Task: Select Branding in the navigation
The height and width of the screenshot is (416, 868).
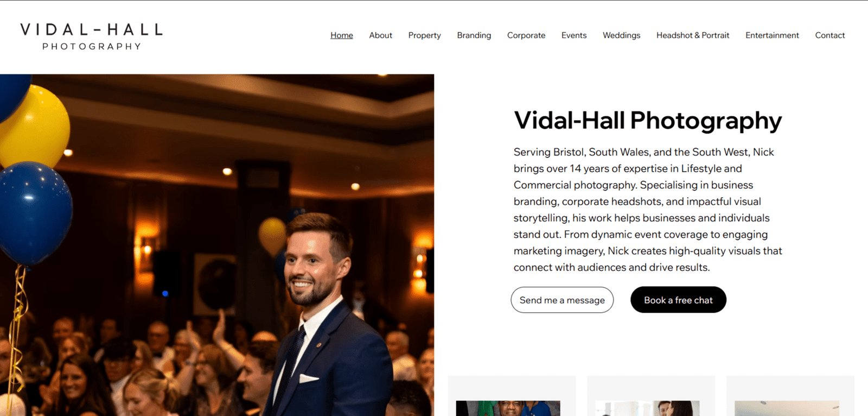Action: tap(474, 35)
